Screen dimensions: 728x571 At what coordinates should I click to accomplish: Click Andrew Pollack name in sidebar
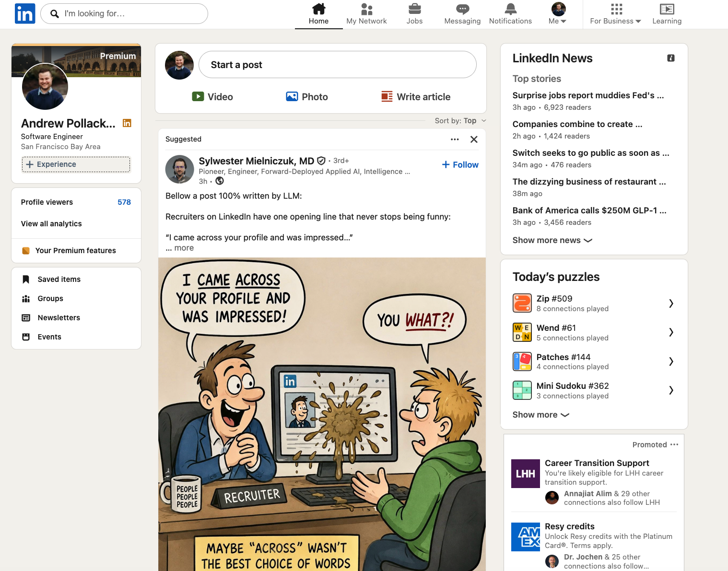(68, 123)
